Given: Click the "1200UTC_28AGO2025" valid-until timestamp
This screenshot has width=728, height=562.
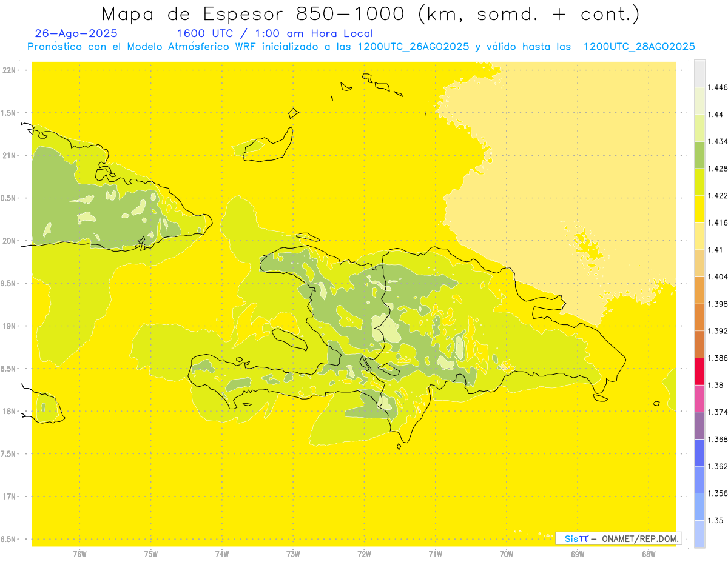Looking at the screenshot, I should pyautogui.click(x=638, y=47).
